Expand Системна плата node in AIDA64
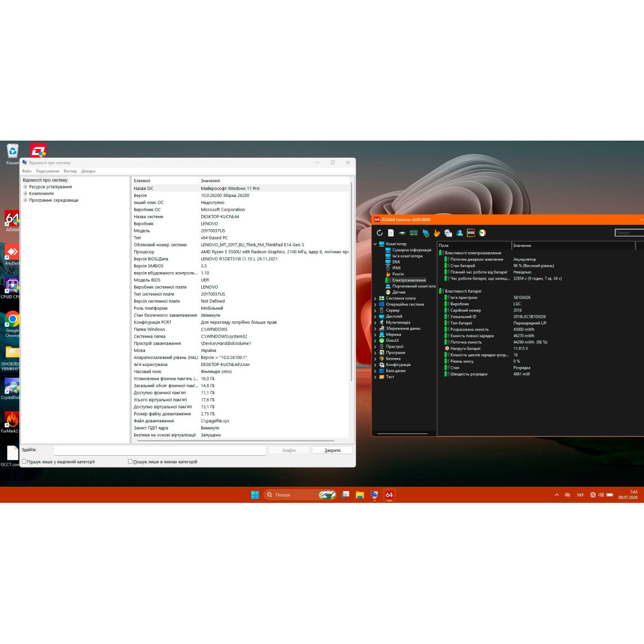 tap(375, 298)
